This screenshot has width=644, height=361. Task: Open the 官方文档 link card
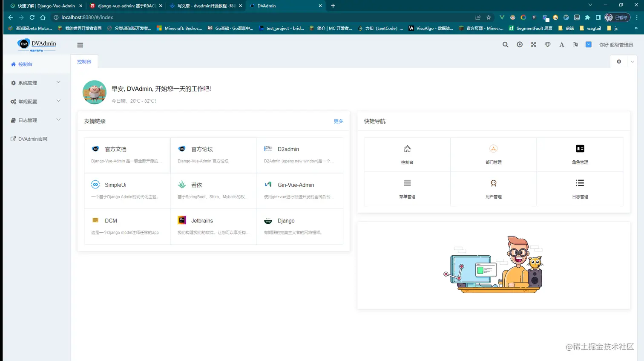tap(127, 155)
